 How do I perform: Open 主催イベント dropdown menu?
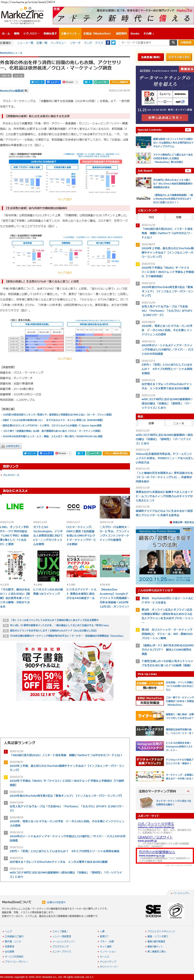70,34
